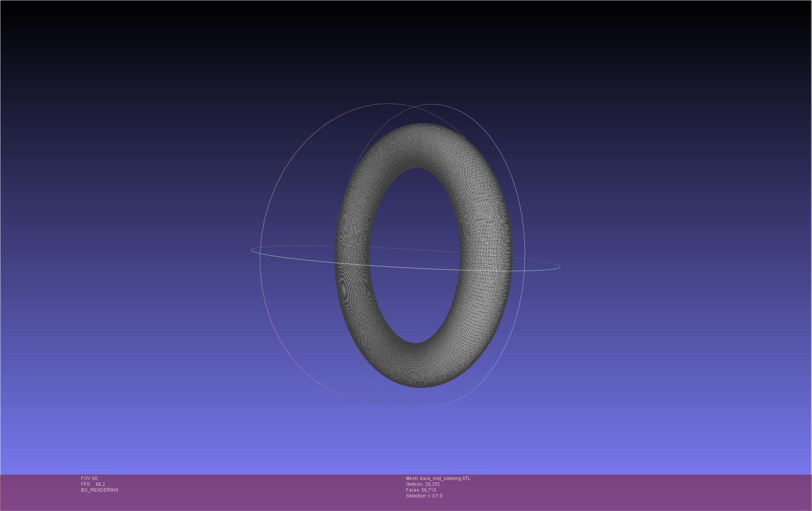Viewport: 812px width, 511px height.
Task: Click the green trackball ring's left end
Action: [252, 250]
